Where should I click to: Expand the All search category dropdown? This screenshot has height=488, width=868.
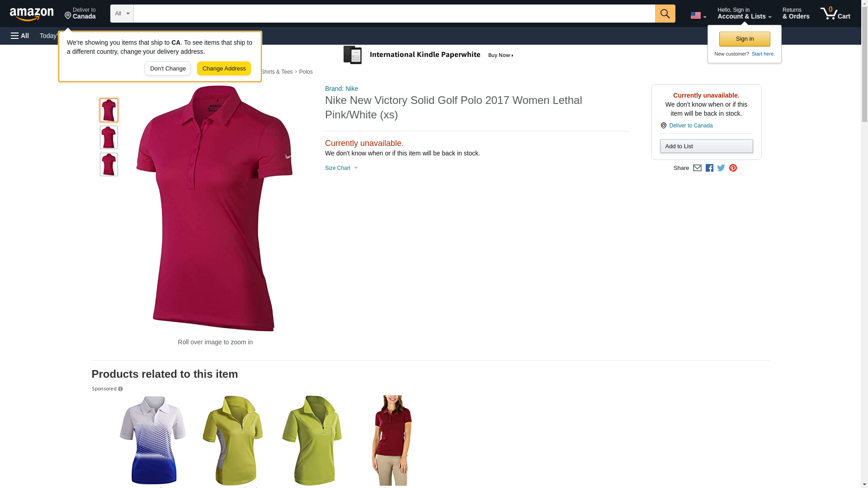(122, 14)
